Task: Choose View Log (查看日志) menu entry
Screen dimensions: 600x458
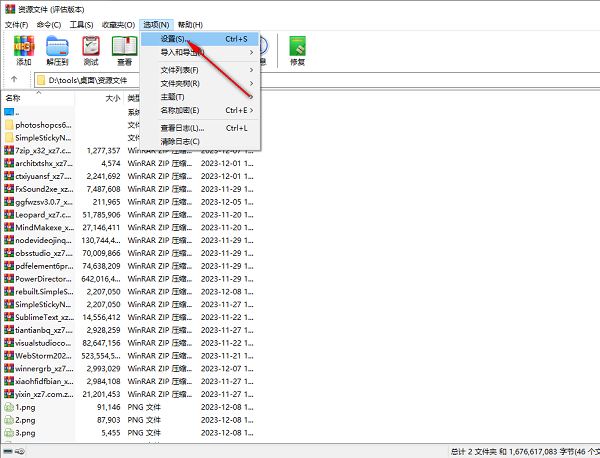Action: 200,128
